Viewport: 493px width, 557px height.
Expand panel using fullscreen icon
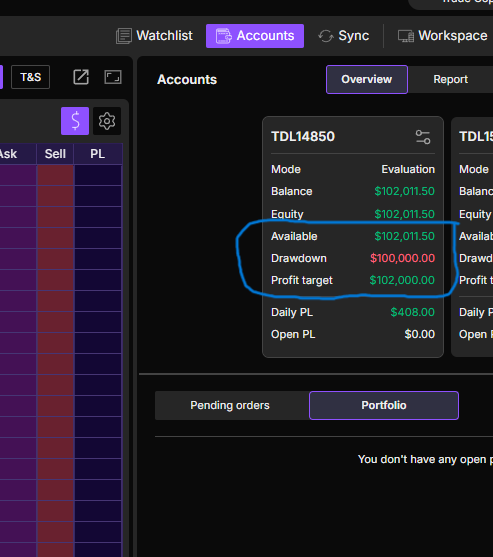click(x=113, y=77)
